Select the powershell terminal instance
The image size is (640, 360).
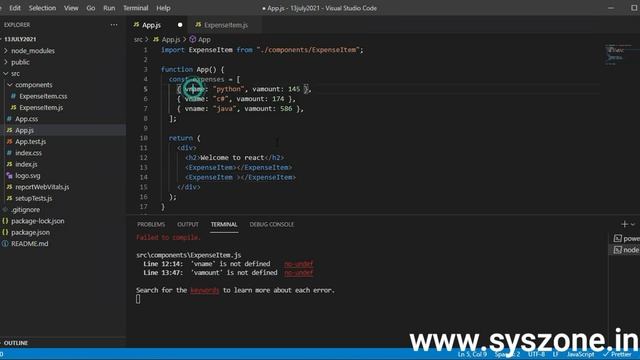click(627, 238)
